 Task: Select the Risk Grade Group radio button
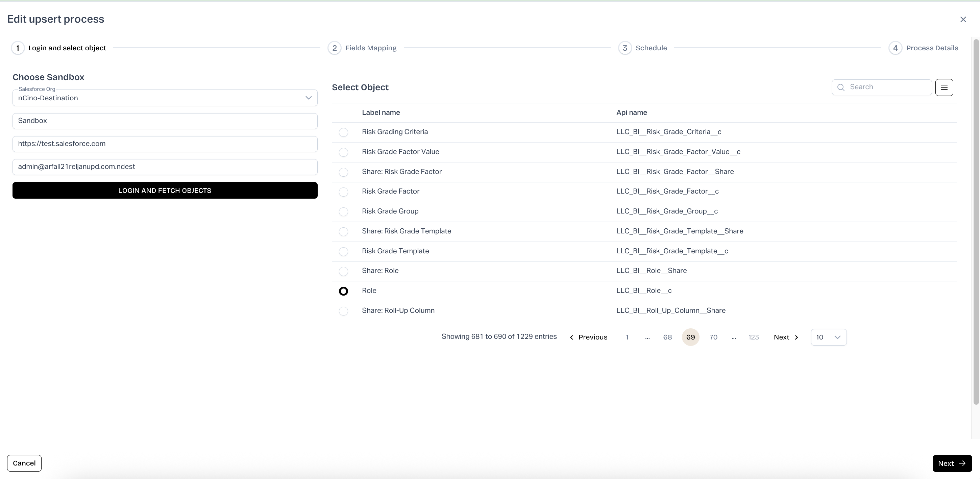[x=343, y=212]
